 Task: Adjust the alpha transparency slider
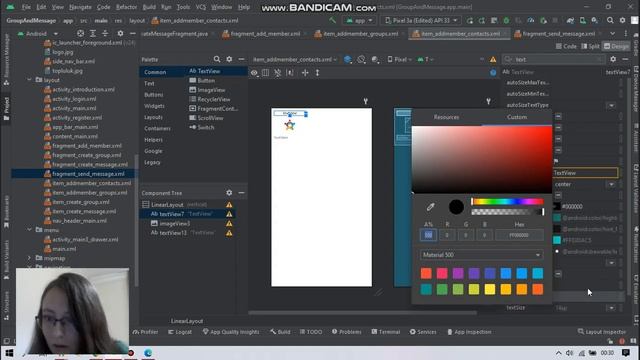tap(507, 212)
